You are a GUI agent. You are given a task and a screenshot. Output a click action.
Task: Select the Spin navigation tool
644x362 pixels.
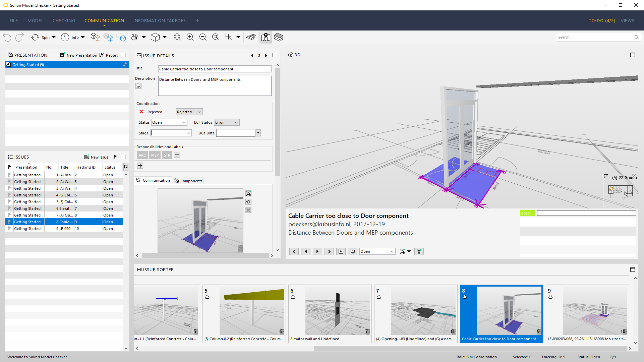pos(41,37)
